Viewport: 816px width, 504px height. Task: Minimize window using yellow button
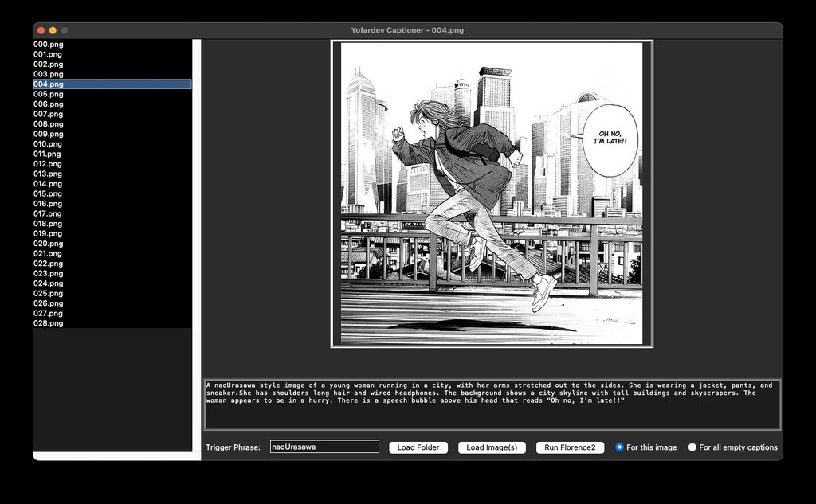[x=53, y=30]
